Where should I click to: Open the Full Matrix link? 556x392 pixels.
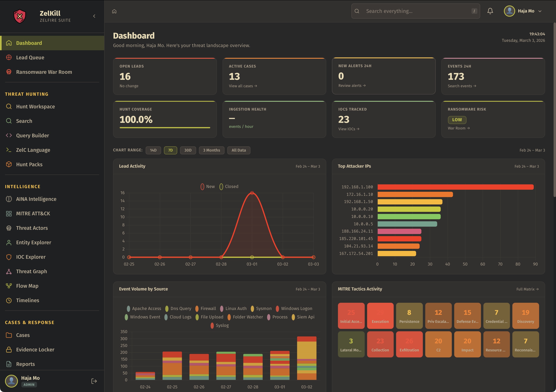click(527, 289)
